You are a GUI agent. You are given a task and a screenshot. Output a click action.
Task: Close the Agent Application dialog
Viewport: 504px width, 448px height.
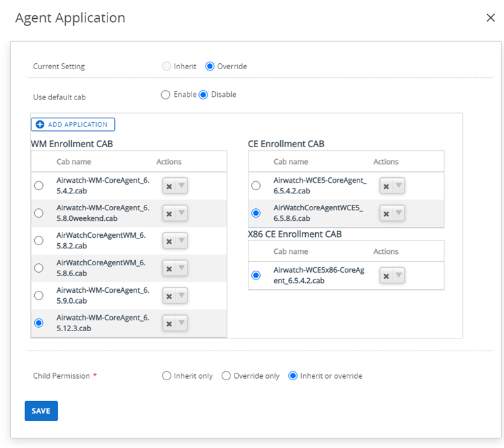[x=491, y=17]
